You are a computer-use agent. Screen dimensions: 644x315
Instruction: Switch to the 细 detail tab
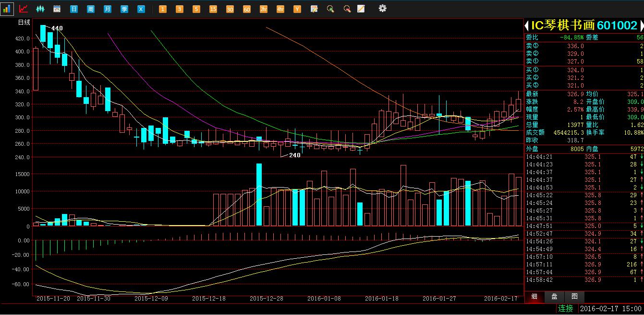point(534,296)
